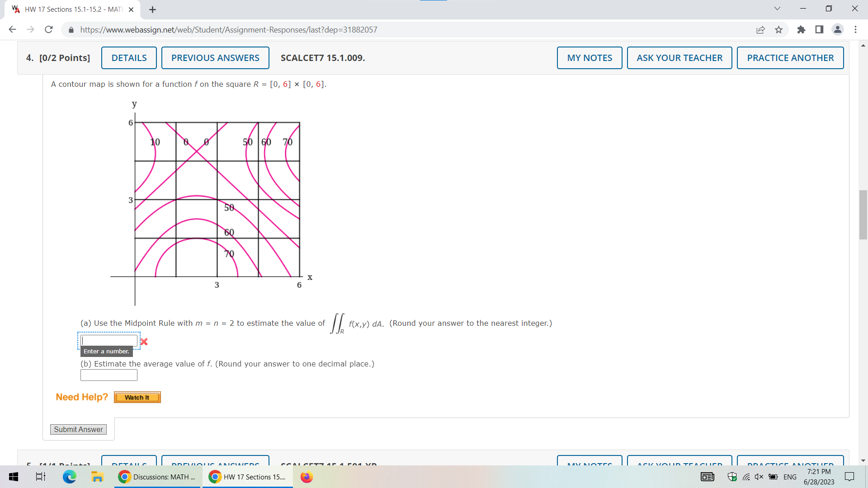Open the Chrome profile avatar
Screen dimensions: 868x488
pos(837,30)
